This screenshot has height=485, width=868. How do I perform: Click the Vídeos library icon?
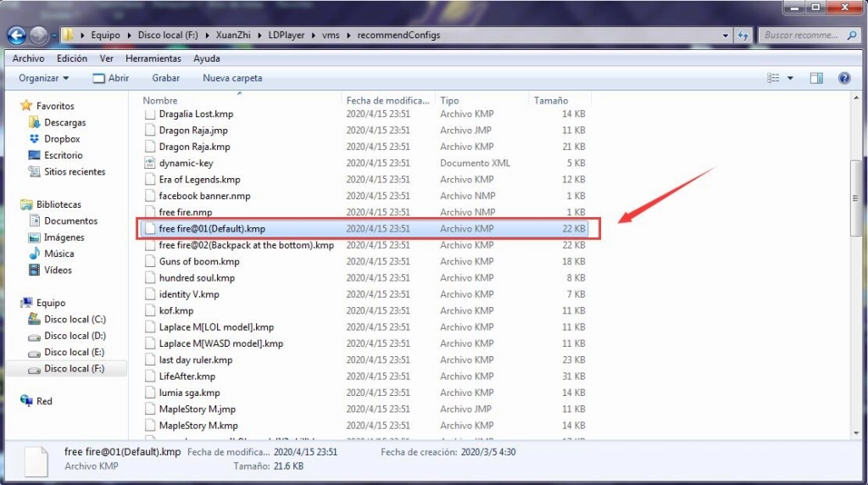pyautogui.click(x=34, y=270)
